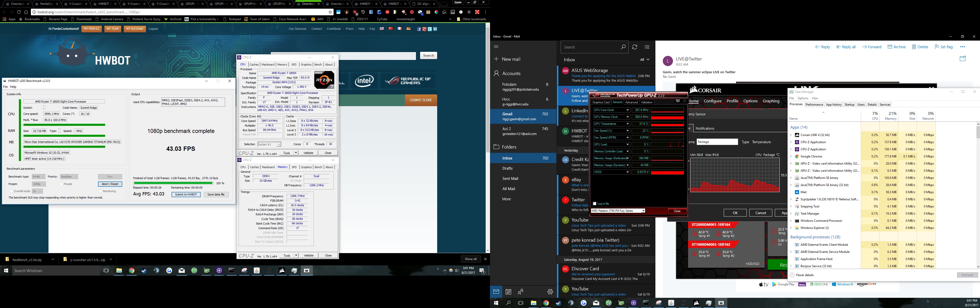This screenshot has width=980, height=308.
Task: Click New mail in Mail sidebar
Action: pyautogui.click(x=507, y=59)
